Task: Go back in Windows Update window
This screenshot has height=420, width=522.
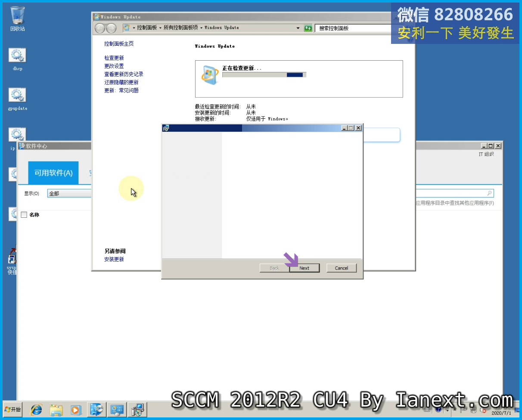Action: click(x=100, y=28)
